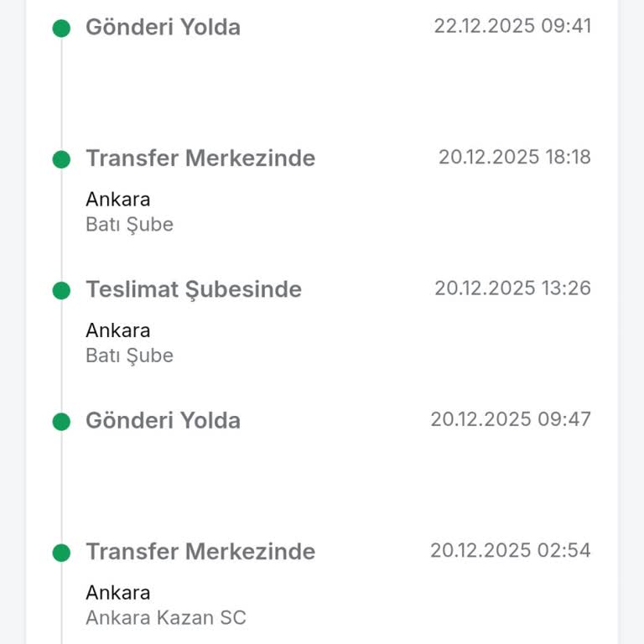
Task: Click Ankara city under Teslimat Şubesinde
Action: coord(118,330)
